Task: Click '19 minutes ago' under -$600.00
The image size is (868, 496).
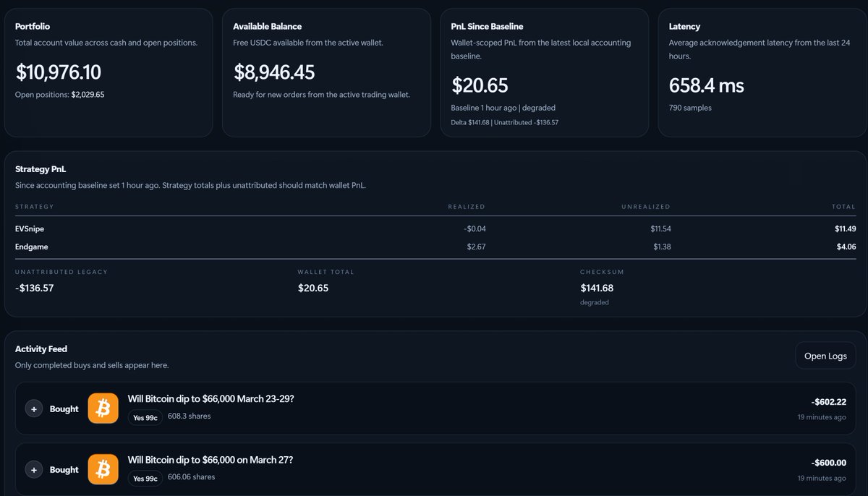Action: click(x=822, y=478)
